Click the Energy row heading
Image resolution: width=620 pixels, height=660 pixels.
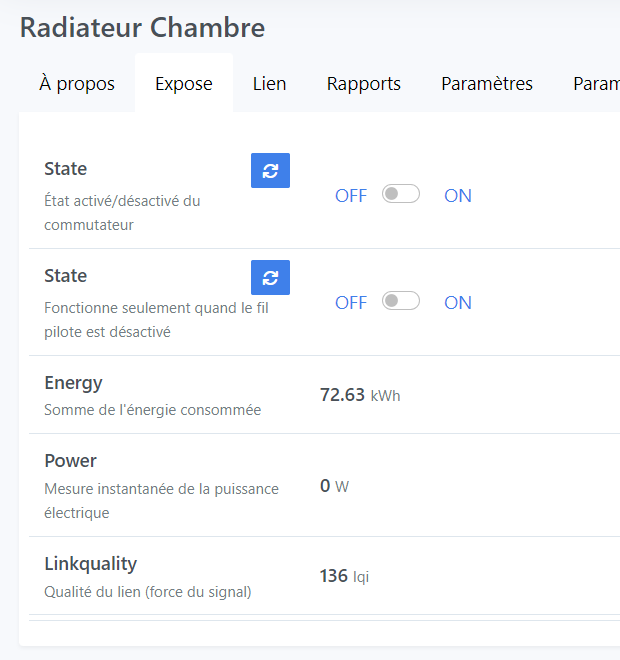[73, 382]
